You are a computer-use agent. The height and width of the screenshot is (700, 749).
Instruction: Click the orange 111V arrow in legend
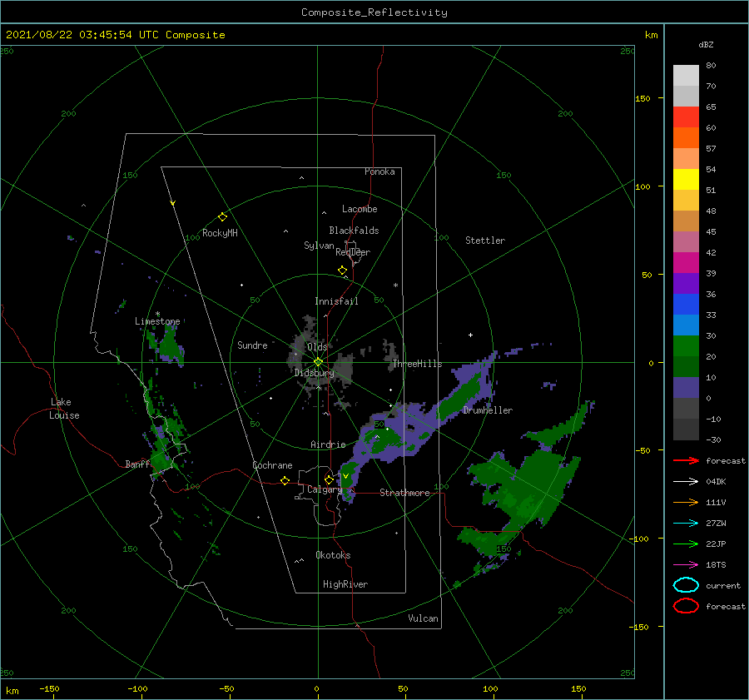[x=686, y=502]
